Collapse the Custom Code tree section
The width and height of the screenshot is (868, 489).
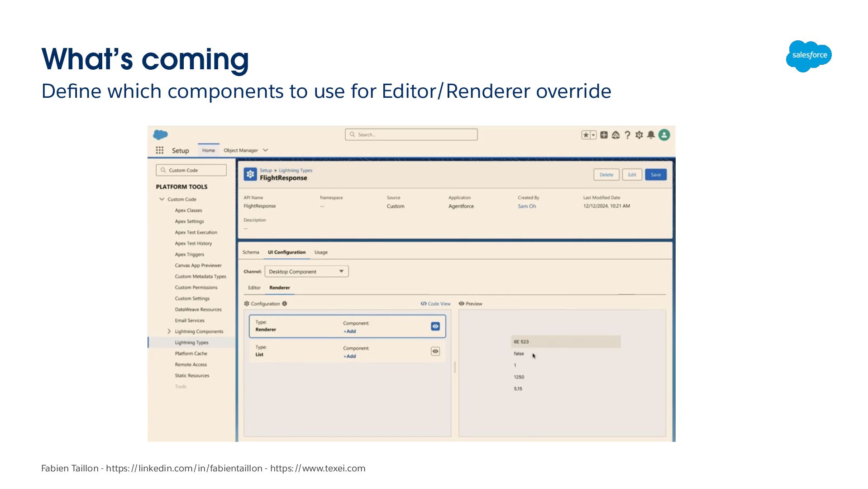tap(162, 199)
